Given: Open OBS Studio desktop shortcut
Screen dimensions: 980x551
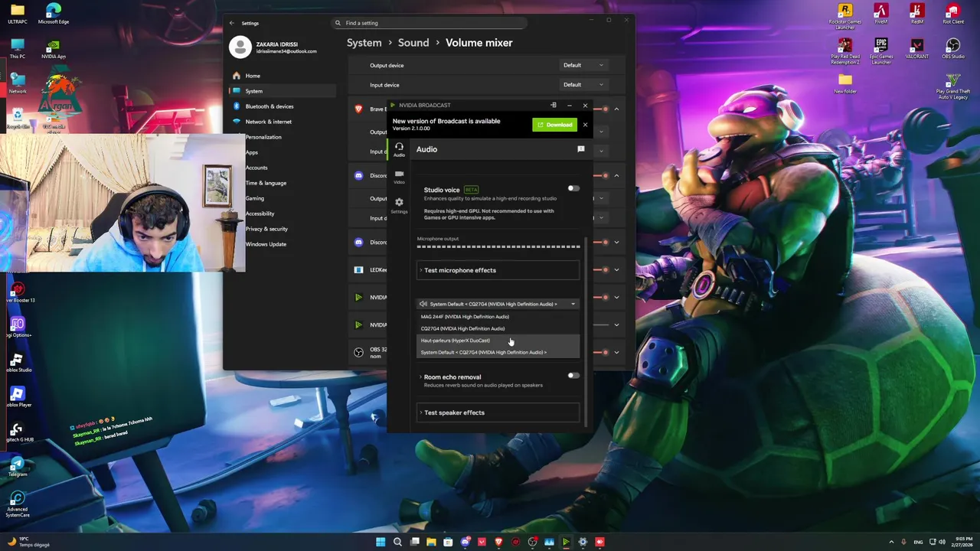Looking at the screenshot, I should pos(953,49).
